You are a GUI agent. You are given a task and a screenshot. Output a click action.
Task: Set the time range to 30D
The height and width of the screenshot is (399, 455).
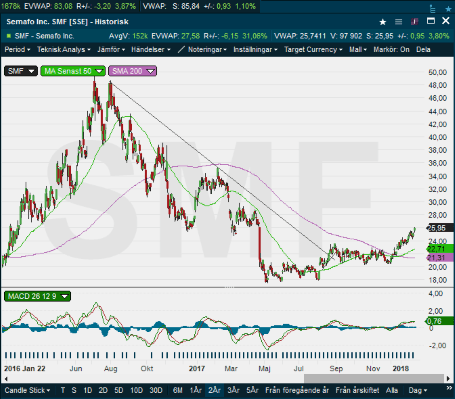point(156,390)
